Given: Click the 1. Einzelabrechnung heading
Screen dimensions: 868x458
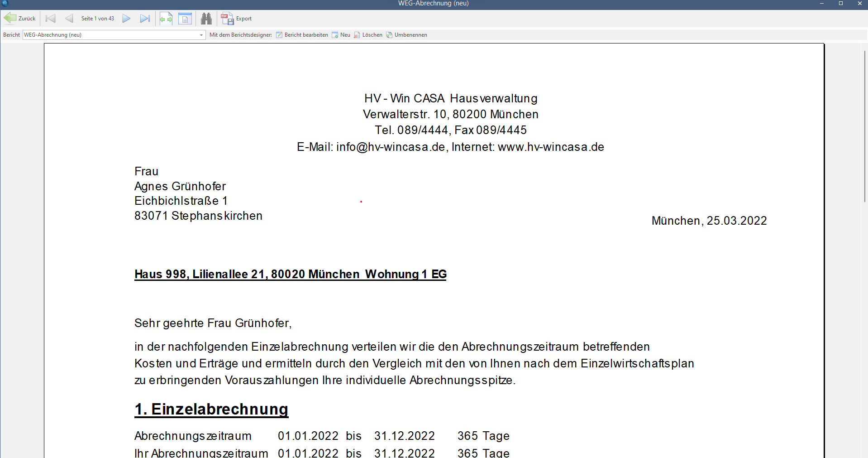Looking at the screenshot, I should (211, 409).
